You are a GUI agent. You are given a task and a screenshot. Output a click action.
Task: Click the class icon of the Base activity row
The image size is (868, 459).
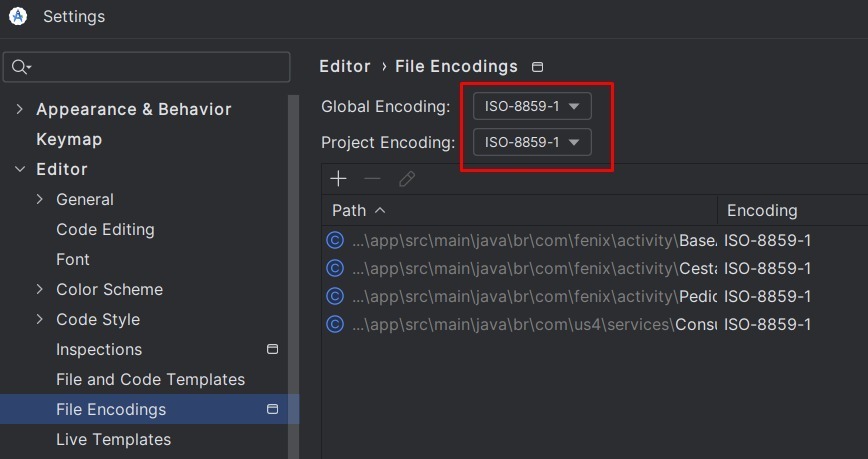(x=335, y=240)
